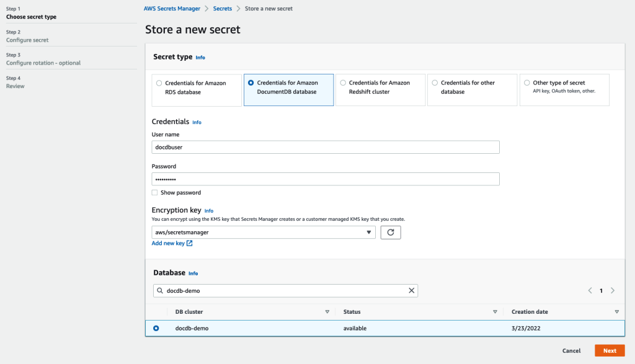Click the orange Next button

[x=610, y=350]
